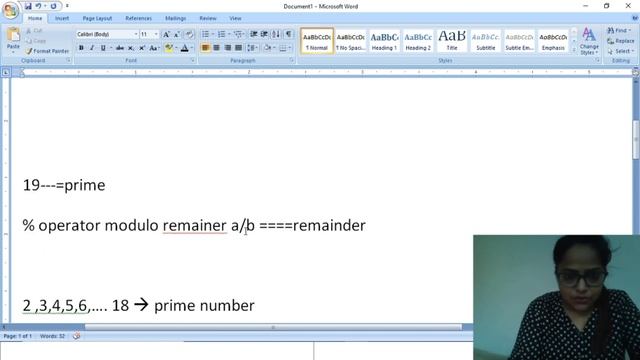Open the Select dropdown in Editing
640x360 pixels.
point(621,51)
